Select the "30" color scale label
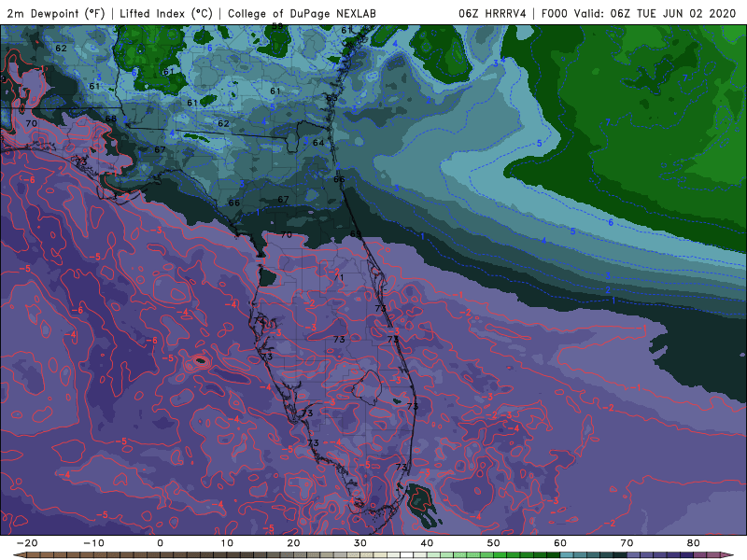Screen dimensions: 747x560 pyautogui.click(x=360, y=543)
